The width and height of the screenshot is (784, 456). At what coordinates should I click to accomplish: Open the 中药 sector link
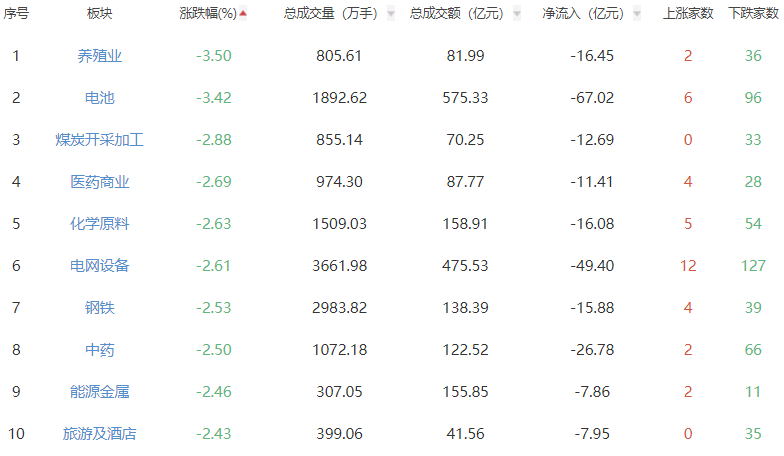[100, 350]
